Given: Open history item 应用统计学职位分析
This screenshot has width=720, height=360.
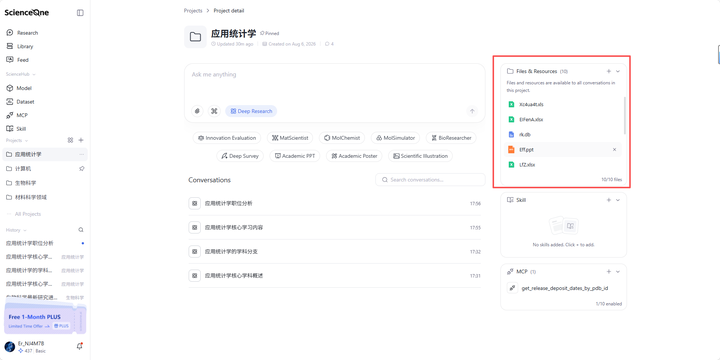Looking at the screenshot, I should [45, 243].
